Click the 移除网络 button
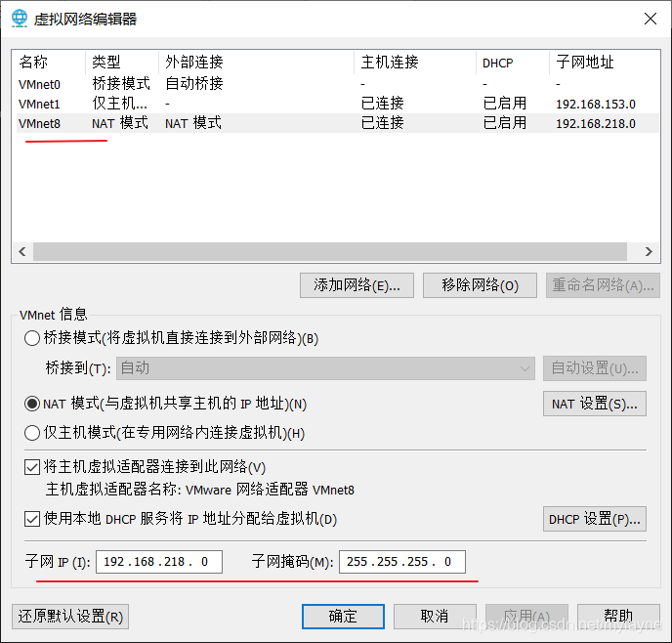672x643 pixels. tap(480, 285)
